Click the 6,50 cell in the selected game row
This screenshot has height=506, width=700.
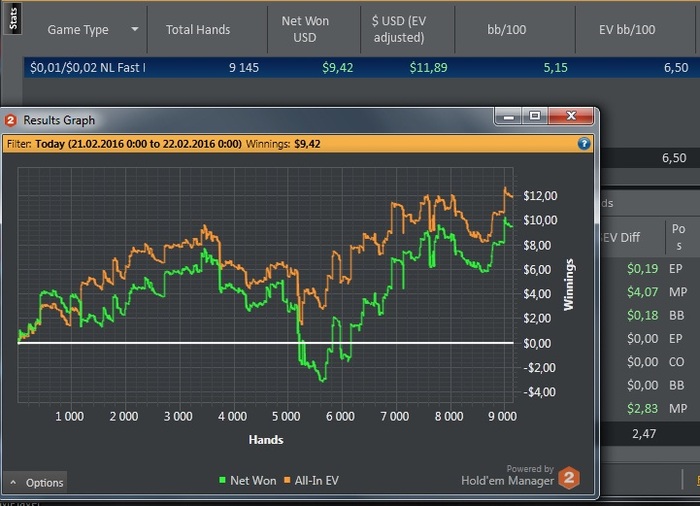click(x=676, y=68)
